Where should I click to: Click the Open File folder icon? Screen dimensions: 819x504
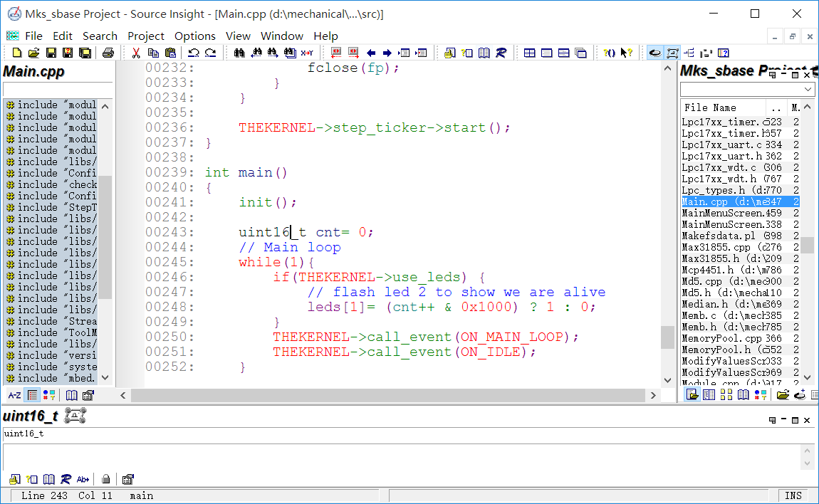click(x=34, y=53)
